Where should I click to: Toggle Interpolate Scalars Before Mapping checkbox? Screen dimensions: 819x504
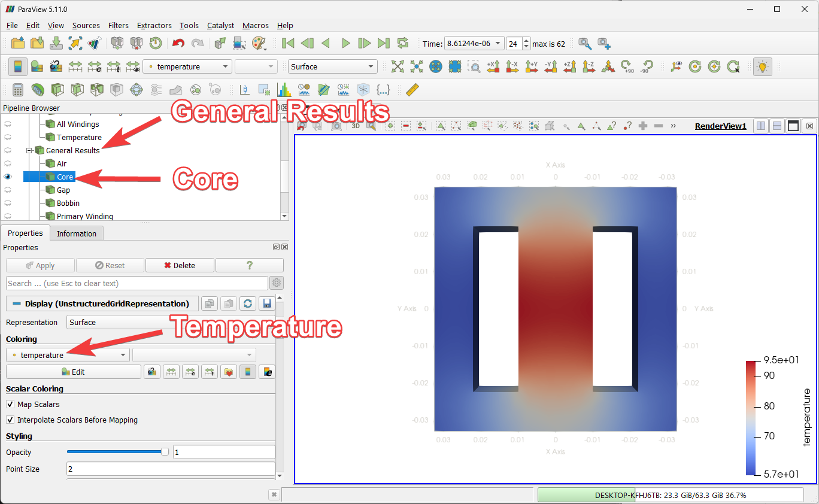(10, 420)
